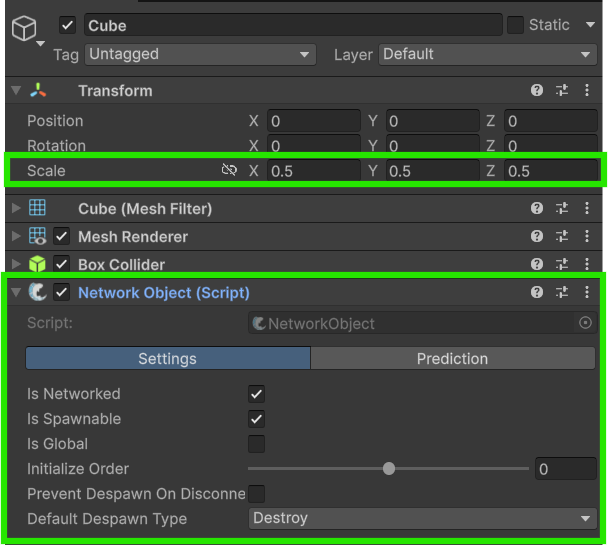This screenshot has width=608, height=545.
Task: Click the Position X input field
Action: click(x=314, y=121)
